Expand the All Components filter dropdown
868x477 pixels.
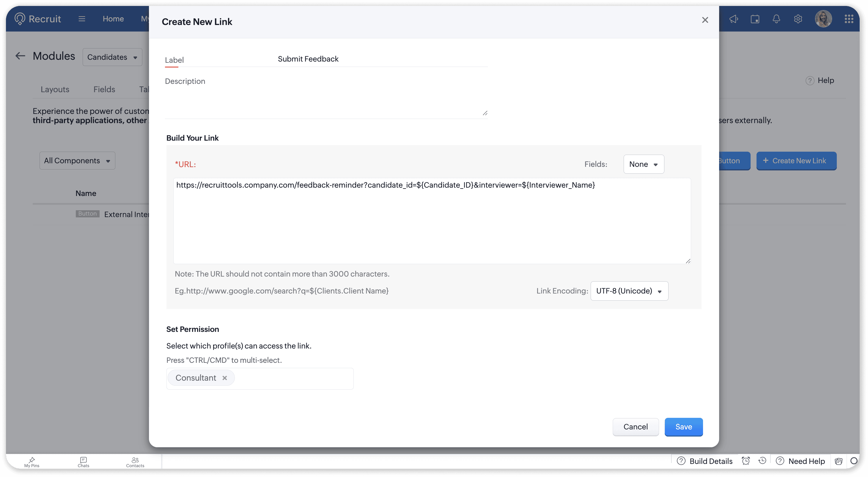[x=77, y=161]
